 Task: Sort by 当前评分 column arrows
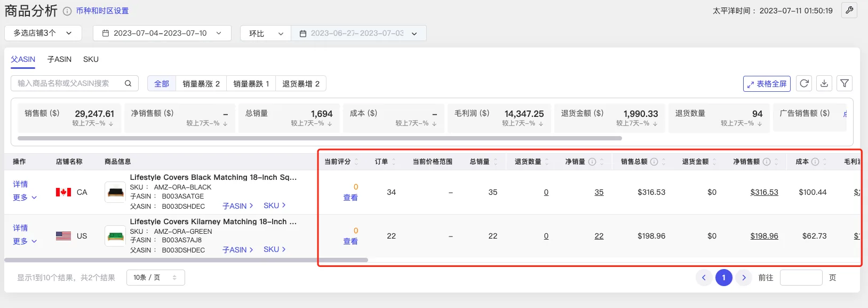pyautogui.click(x=356, y=162)
